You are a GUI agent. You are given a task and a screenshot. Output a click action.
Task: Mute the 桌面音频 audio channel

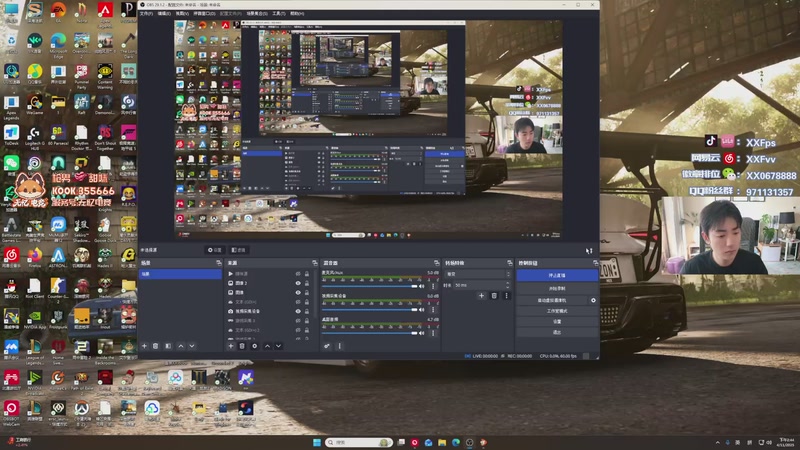tap(421, 333)
